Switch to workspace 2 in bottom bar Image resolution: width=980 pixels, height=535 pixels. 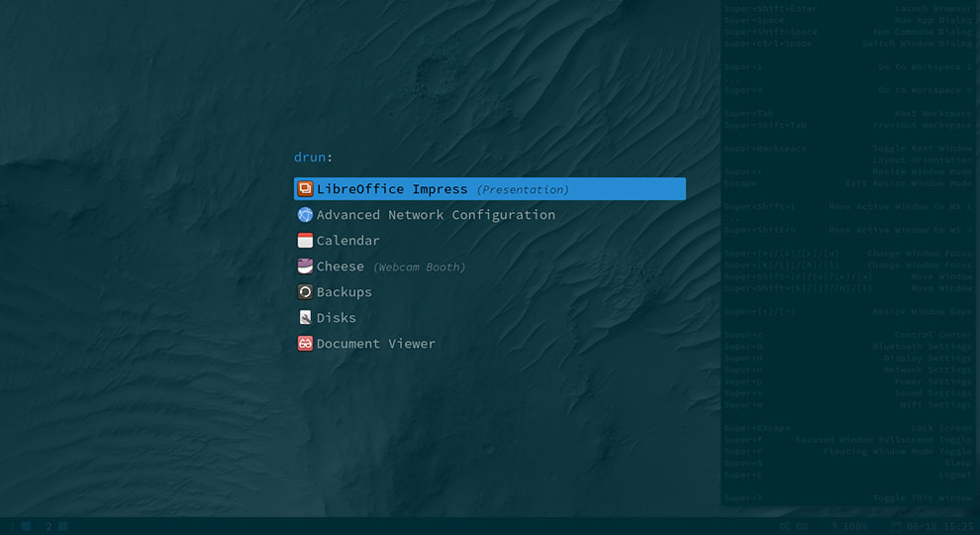(56, 526)
